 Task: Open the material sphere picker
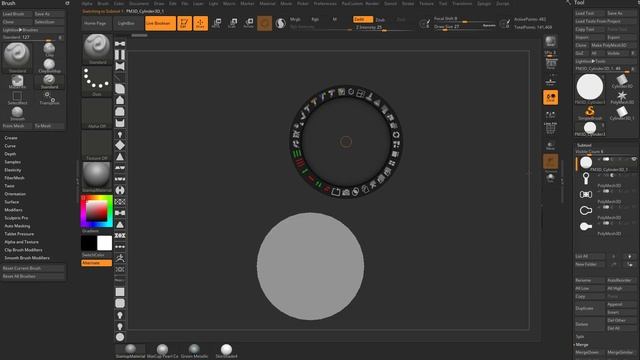pyautogui.click(x=97, y=178)
